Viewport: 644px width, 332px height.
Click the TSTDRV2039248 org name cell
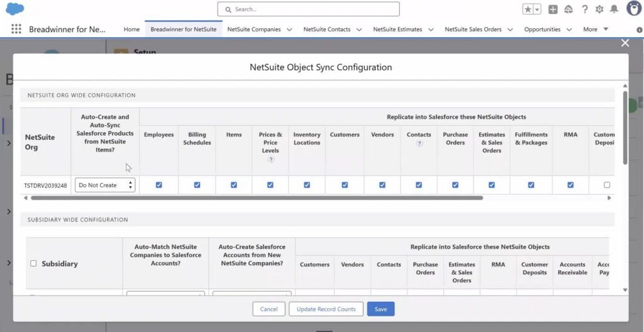pyautogui.click(x=45, y=185)
